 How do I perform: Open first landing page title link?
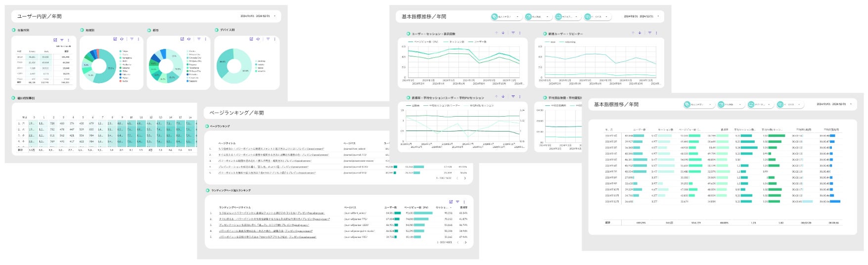(272, 213)
